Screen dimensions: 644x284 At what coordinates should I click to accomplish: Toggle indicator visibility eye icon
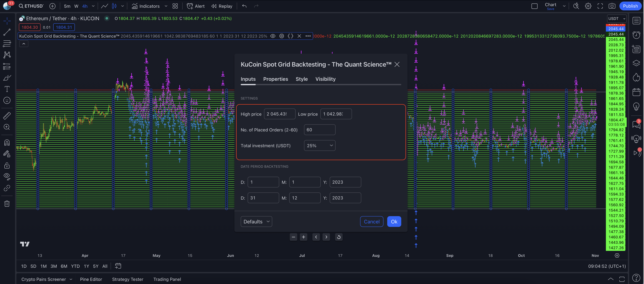pos(273,36)
